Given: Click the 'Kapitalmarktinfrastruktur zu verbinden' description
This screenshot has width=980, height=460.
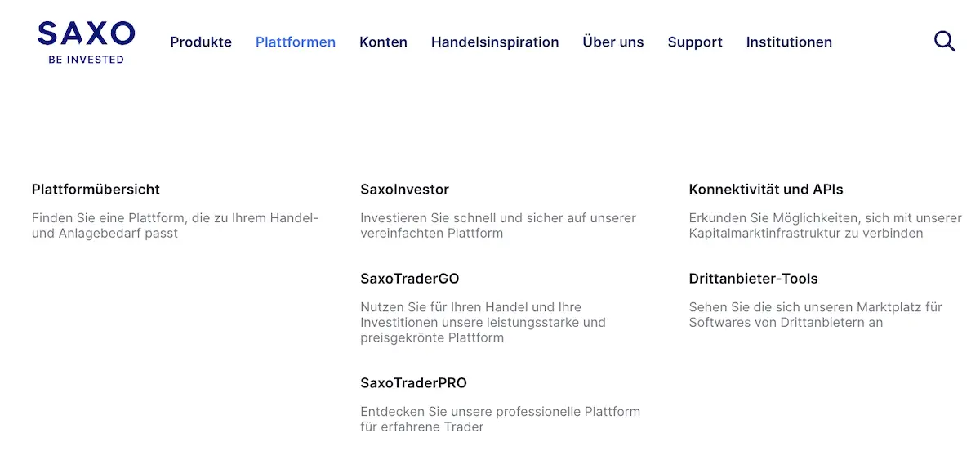Looking at the screenshot, I should point(806,233).
